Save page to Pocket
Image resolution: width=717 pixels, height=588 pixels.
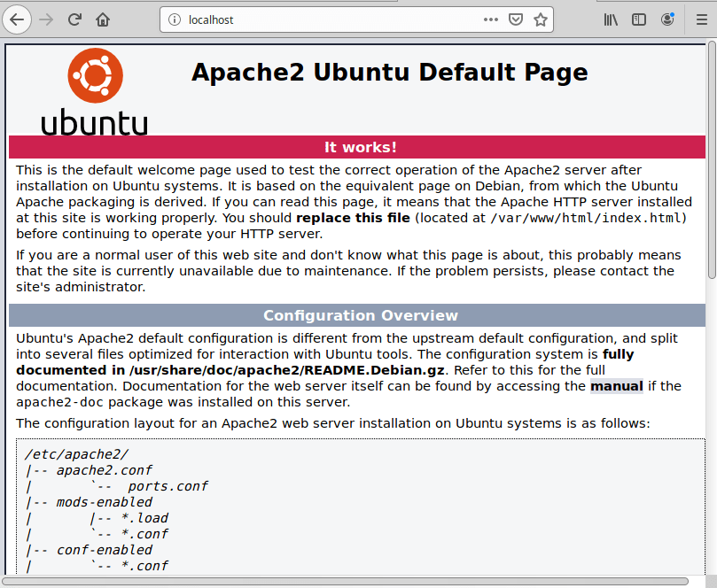(515, 19)
